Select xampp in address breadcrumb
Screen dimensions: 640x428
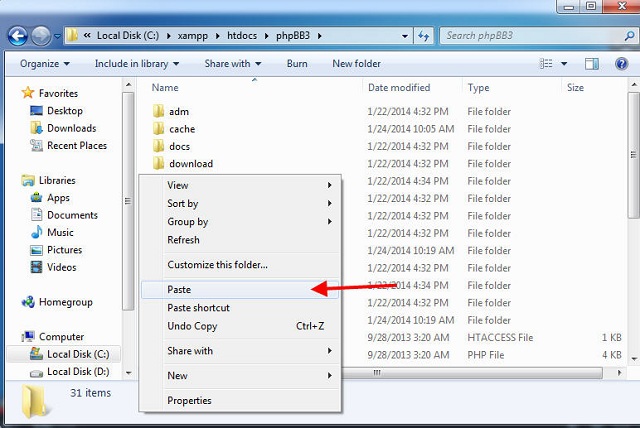coord(193,36)
